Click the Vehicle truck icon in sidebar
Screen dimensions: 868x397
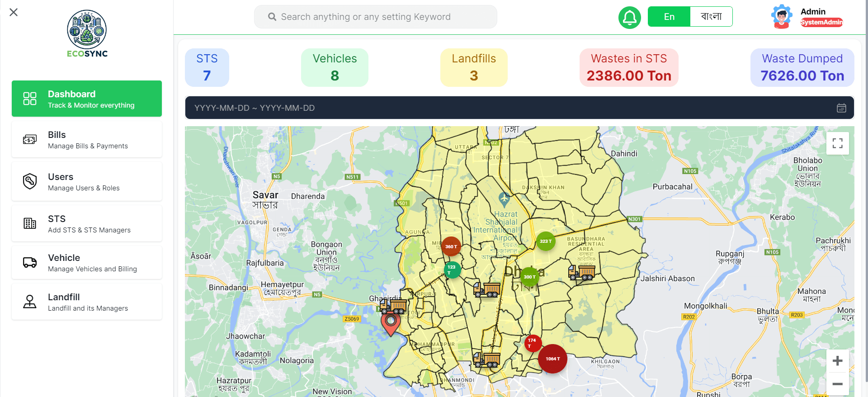pyautogui.click(x=30, y=262)
